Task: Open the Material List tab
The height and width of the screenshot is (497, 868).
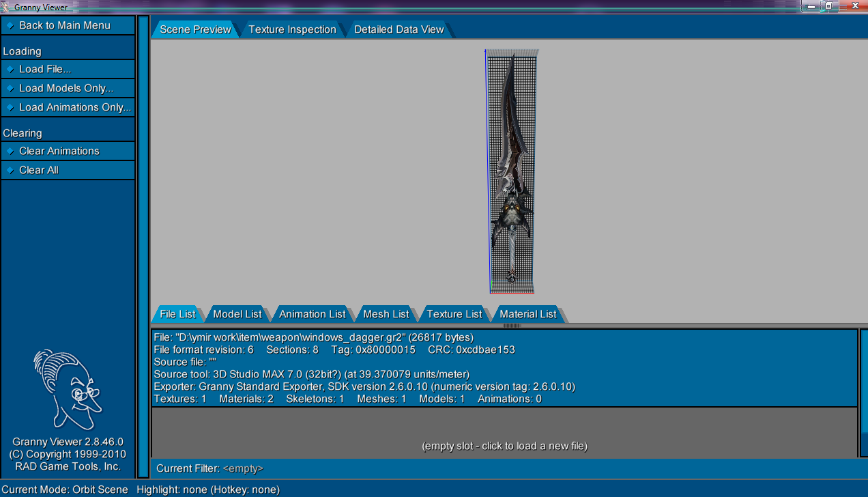Action: click(x=527, y=314)
